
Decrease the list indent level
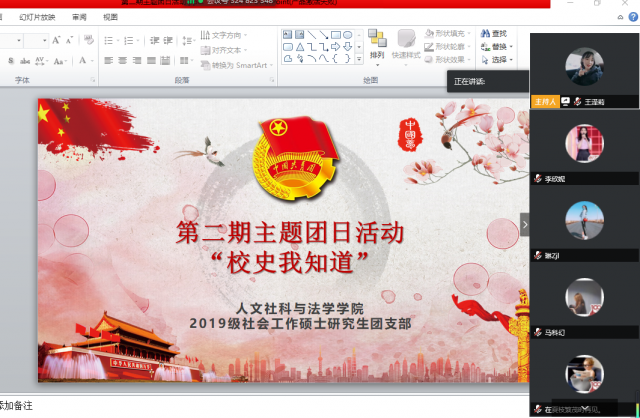[x=154, y=40]
